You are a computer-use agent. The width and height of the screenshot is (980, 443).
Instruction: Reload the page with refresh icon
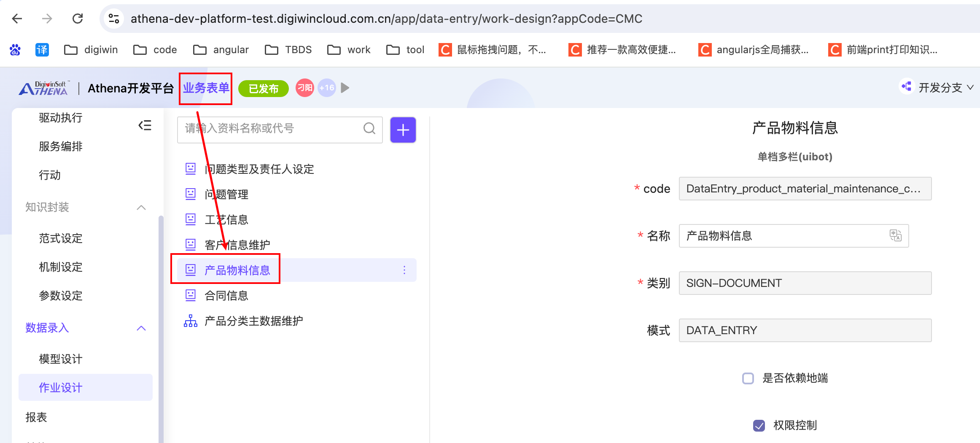coord(78,19)
